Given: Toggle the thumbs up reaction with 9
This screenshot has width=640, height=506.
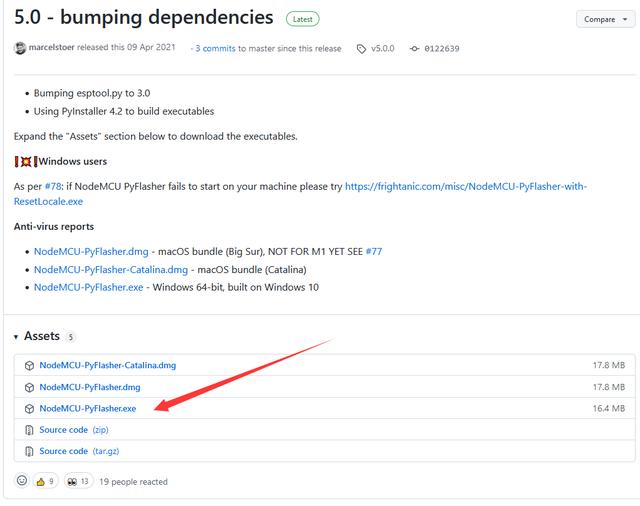Looking at the screenshot, I should pos(45,482).
